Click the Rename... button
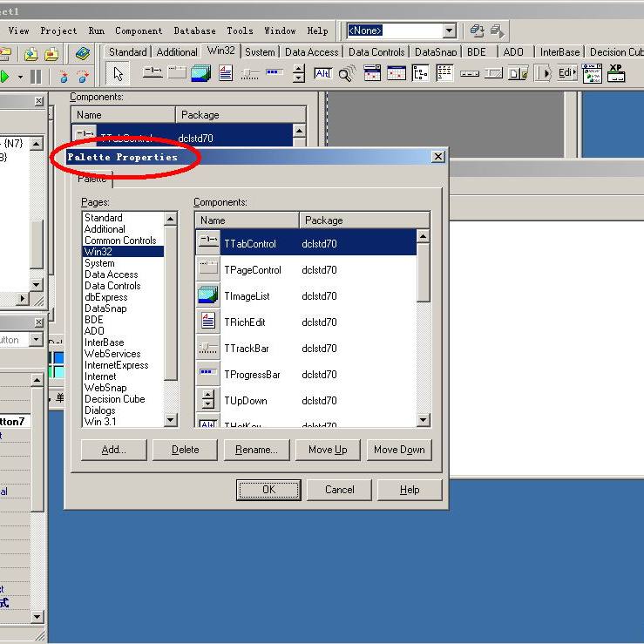Viewport: 644px width, 644px height. [x=256, y=450]
